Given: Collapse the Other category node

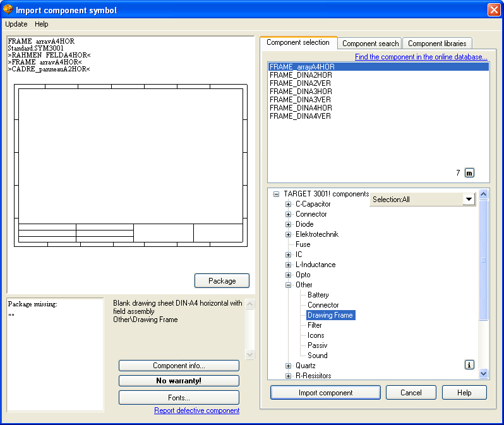Looking at the screenshot, I should [289, 285].
